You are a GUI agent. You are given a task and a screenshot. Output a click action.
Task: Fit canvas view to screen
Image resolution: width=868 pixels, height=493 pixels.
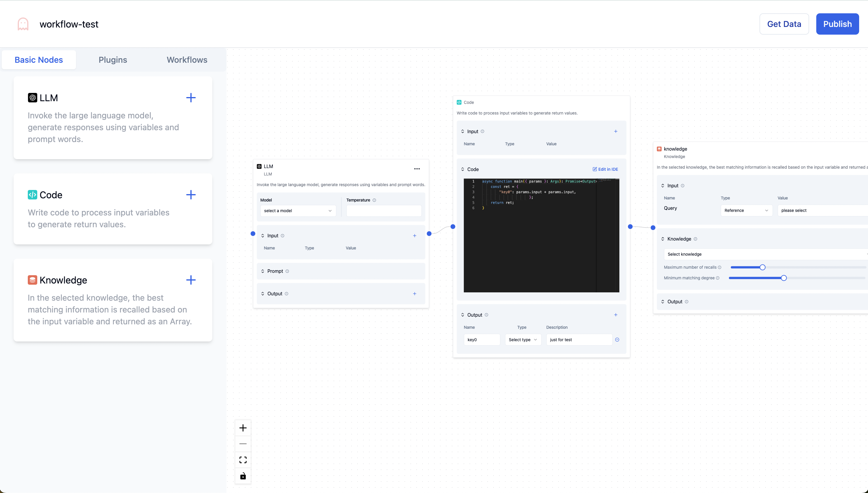point(243,460)
